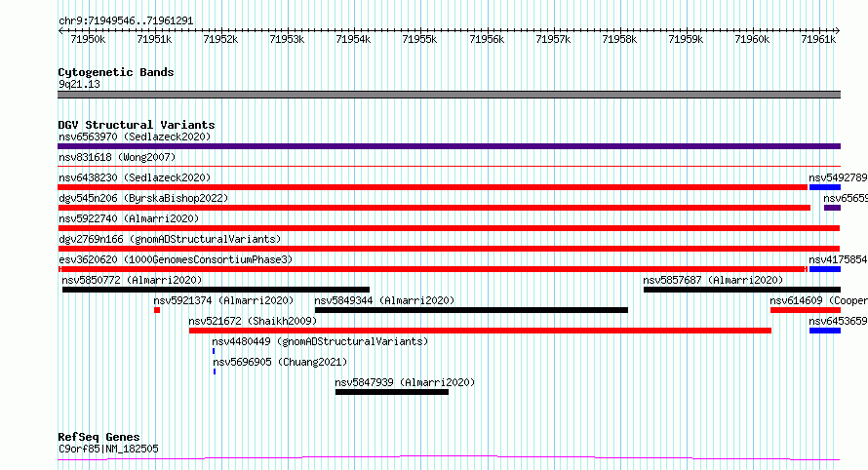Screen dimensions: 868x470
Task: Select the red nsv614609 variant bar
Action: [806, 310]
